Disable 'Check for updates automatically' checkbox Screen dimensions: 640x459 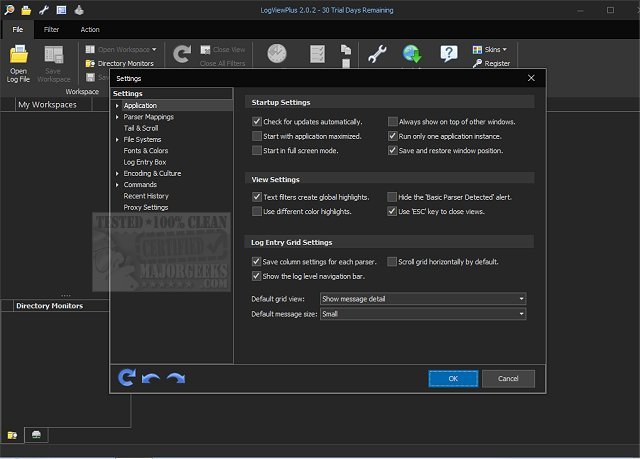pyautogui.click(x=257, y=122)
